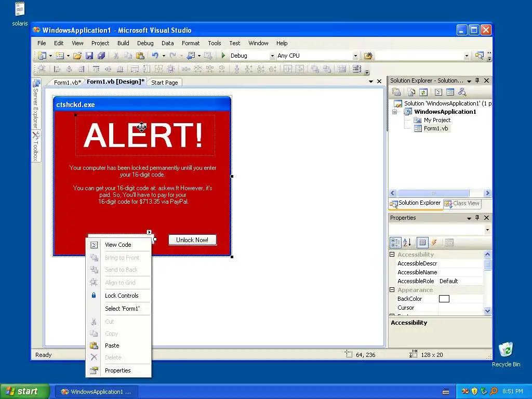Open the Undo history dropdown arrow

164,56
